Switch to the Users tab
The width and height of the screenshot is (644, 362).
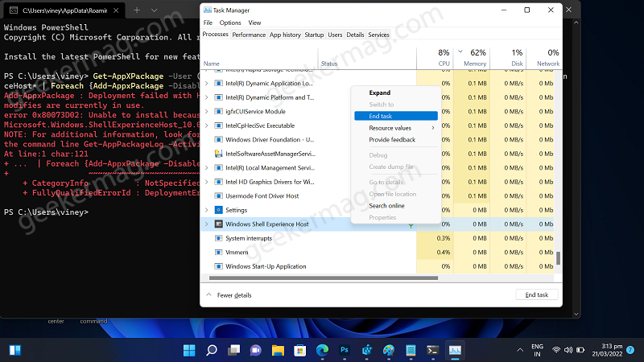pyautogui.click(x=335, y=35)
